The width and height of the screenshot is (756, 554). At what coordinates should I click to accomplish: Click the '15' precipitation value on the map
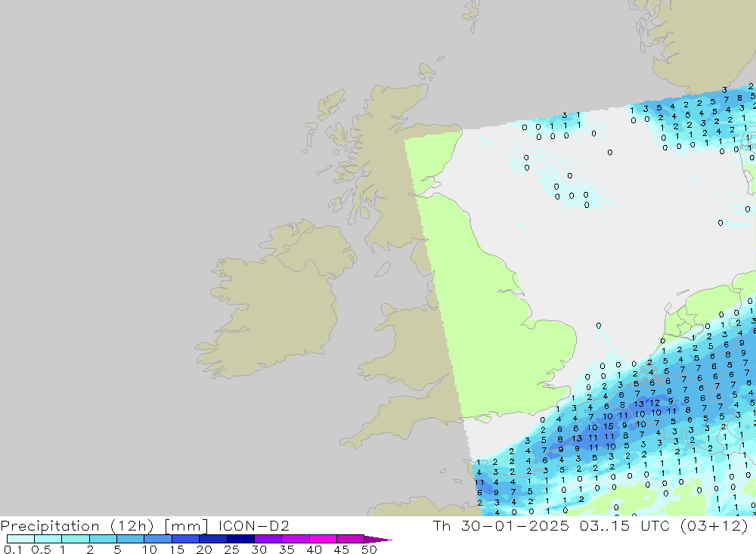tap(609, 426)
